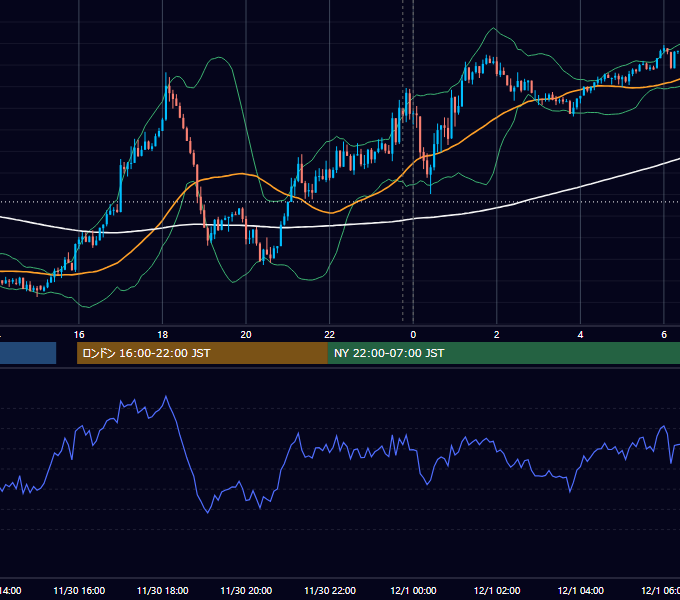Screen dimensions: 680x600
Task: Click the 11/30 18:00 time label
Action: click(163, 590)
